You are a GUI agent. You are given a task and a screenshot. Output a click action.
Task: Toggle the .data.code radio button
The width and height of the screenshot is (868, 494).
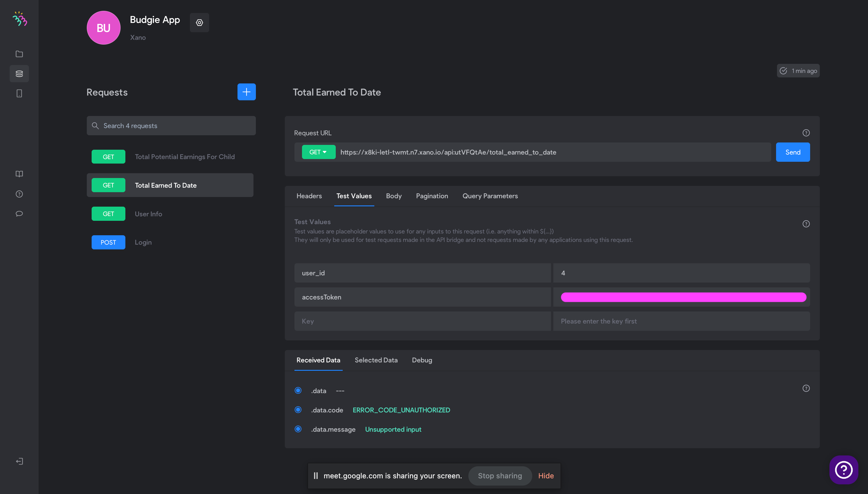pyautogui.click(x=298, y=410)
